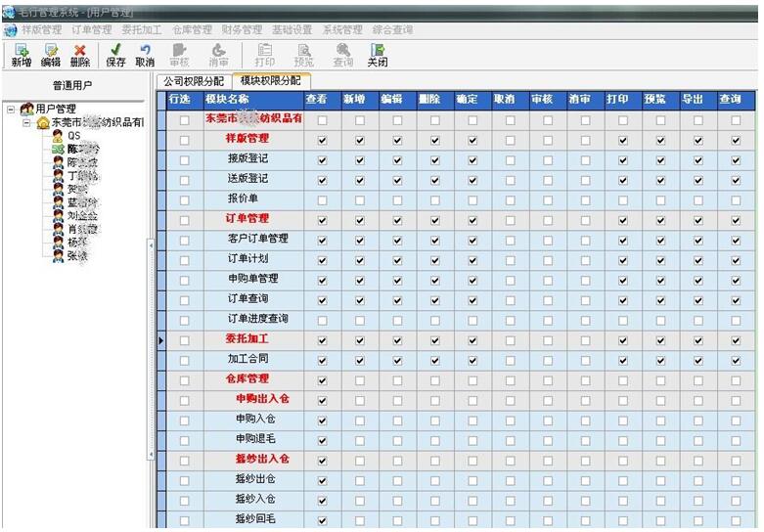Select user 蓝 in the user tree
Screen dimensions: 764x532
pyautogui.click(x=82, y=202)
